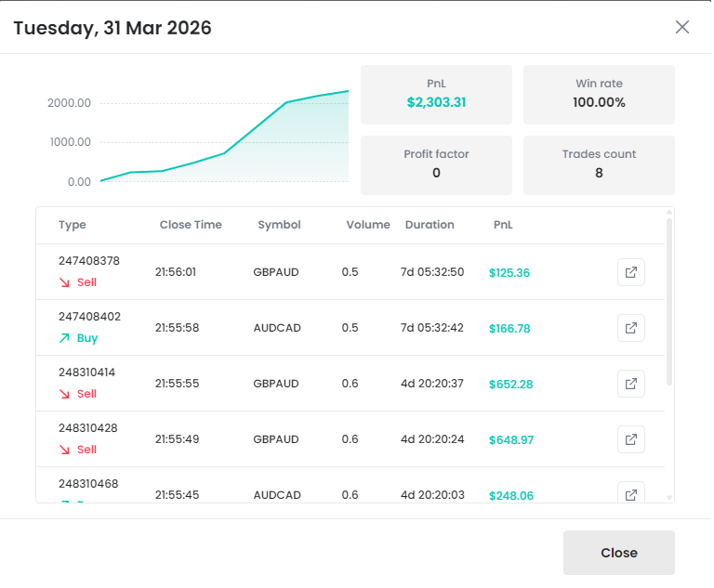The image size is (714, 588).
Task: Open external link for trade 247408402
Action: point(631,328)
